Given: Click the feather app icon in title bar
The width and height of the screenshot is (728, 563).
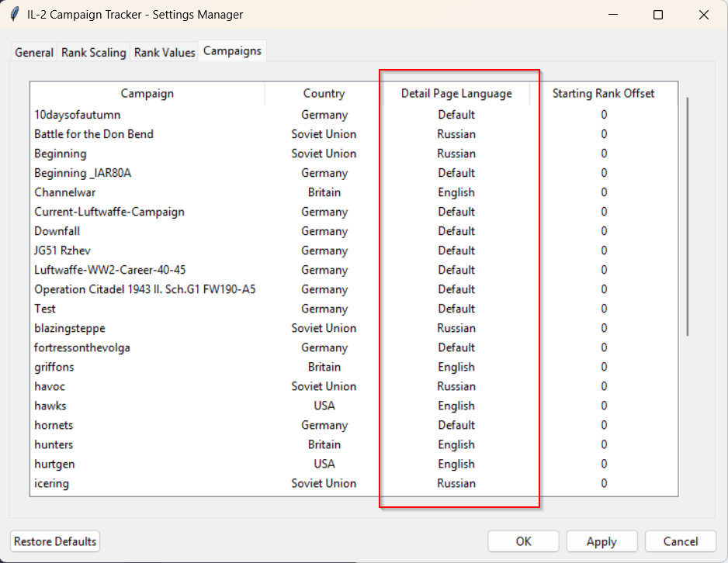Looking at the screenshot, I should [x=14, y=15].
